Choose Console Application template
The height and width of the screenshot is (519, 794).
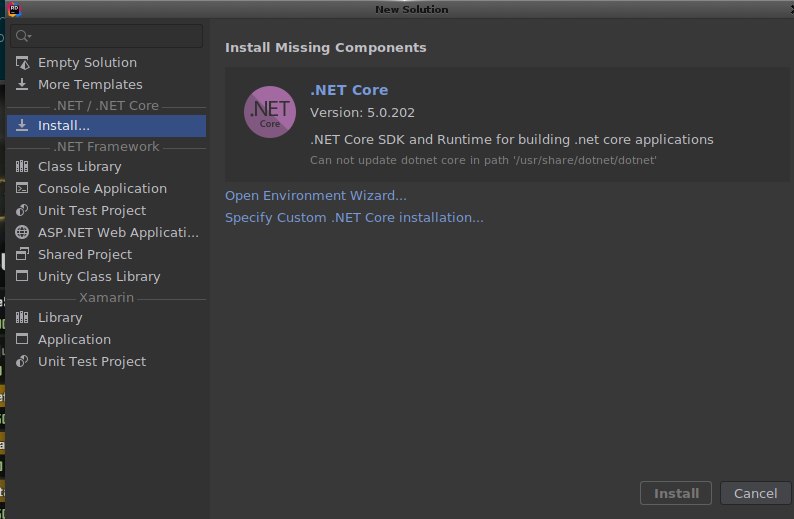106,188
